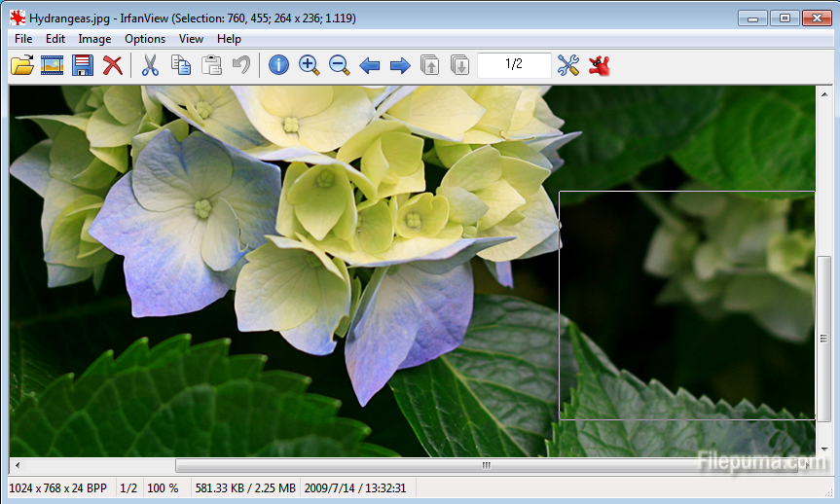Image resolution: width=840 pixels, height=504 pixels.
Task: Open the Settings wrench tools icon
Action: 568,65
